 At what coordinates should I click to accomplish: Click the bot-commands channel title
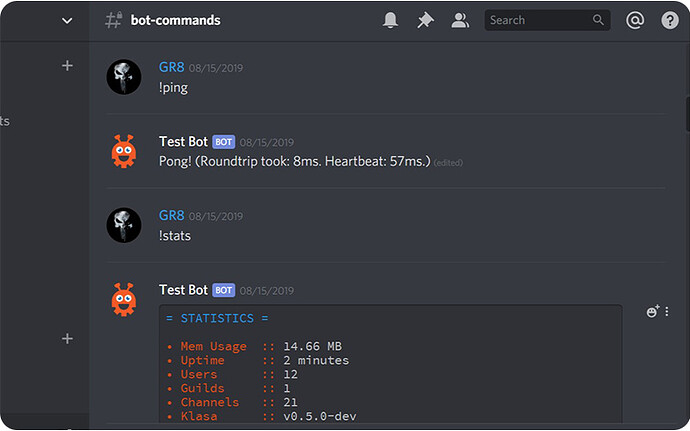pyautogui.click(x=175, y=20)
